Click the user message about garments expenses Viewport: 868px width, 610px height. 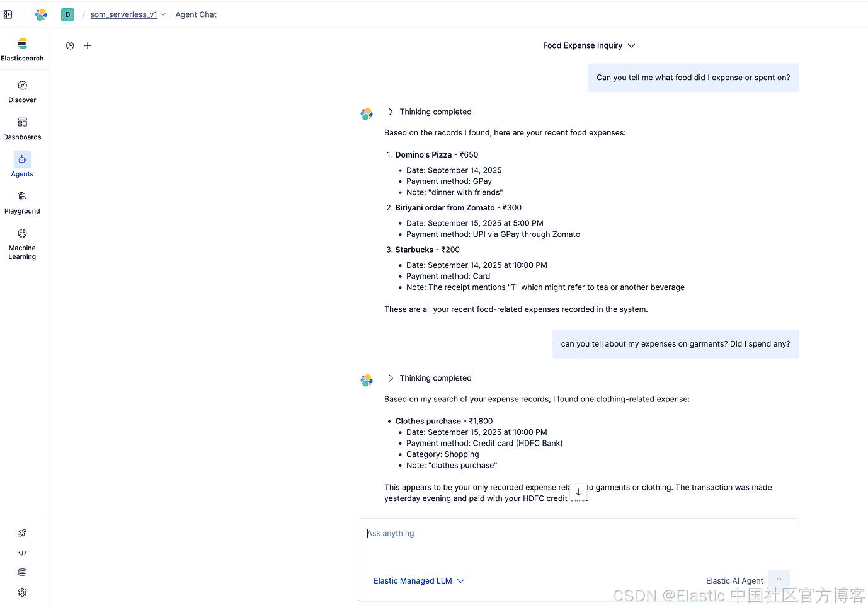coord(675,344)
